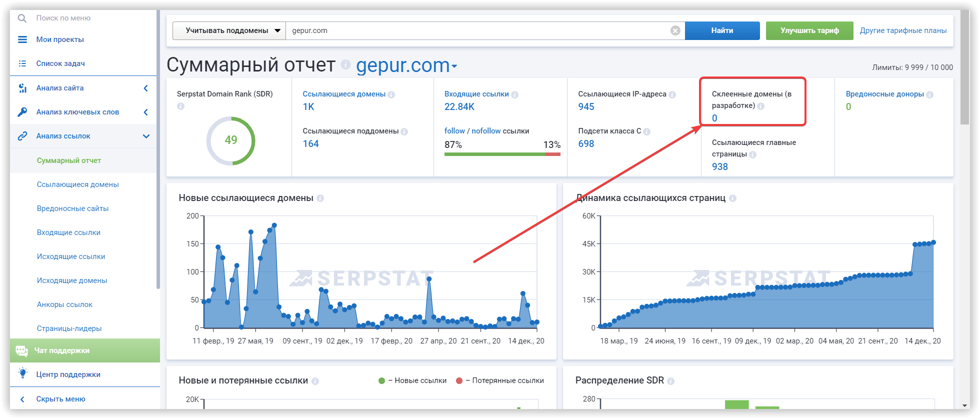Click info icon beside Динамика ссылающихся страниц
The width and height of the screenshot is (980, 419).
tap(733, 198)
